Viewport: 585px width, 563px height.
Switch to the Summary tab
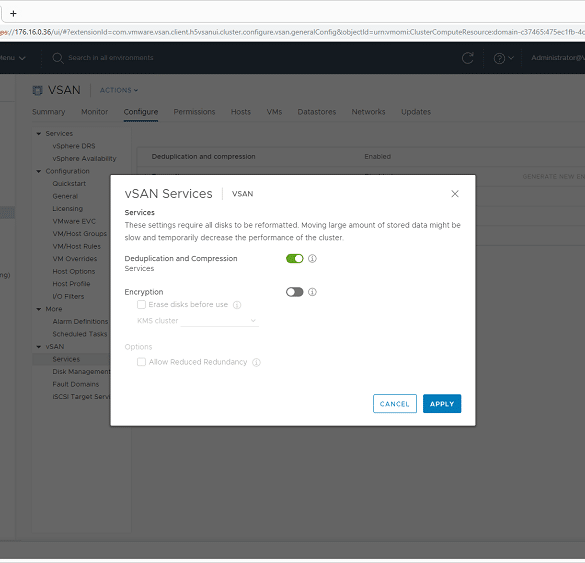tap(49, 112)
